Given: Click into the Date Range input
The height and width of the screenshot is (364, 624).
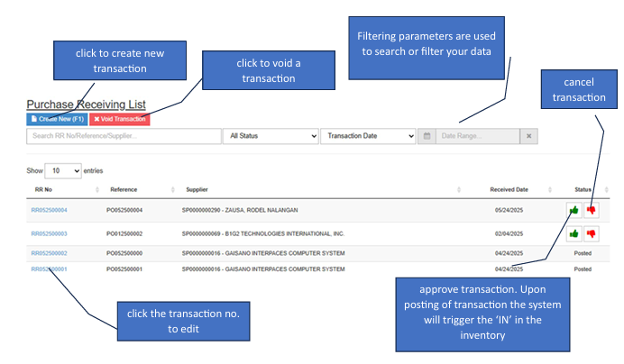Looking at the screenshot, I should click(477, 136).
